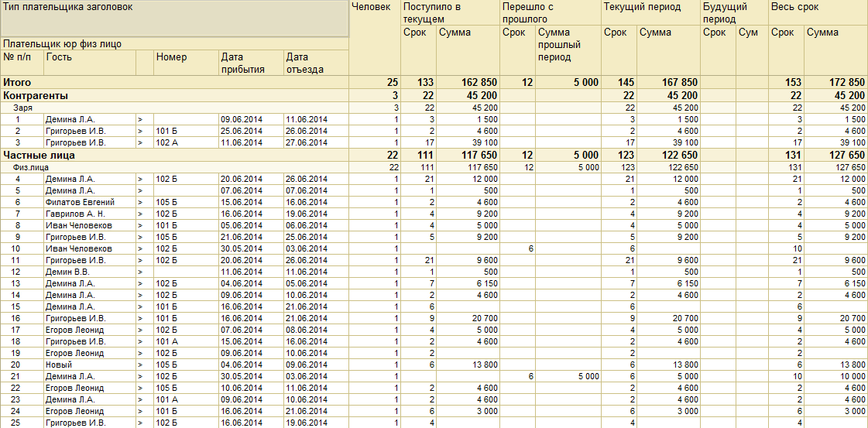
Task: Select the 'Тип плательщика заголовок' header field
Action: click(x=174, y=19)
